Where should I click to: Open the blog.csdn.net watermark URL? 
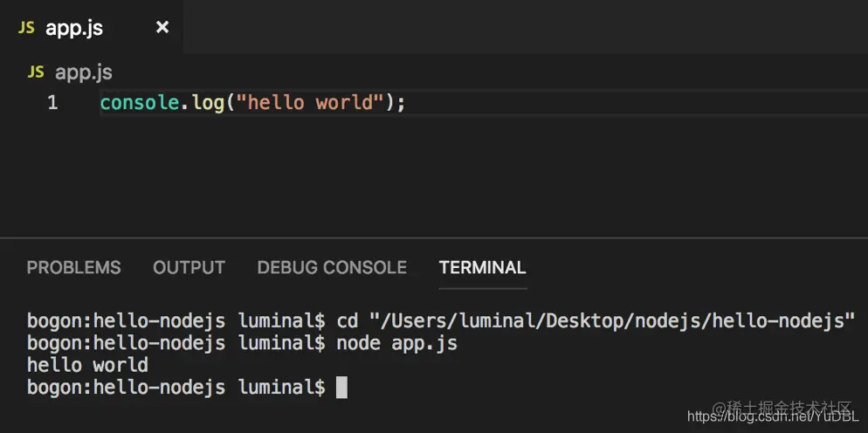click(773, 417)
